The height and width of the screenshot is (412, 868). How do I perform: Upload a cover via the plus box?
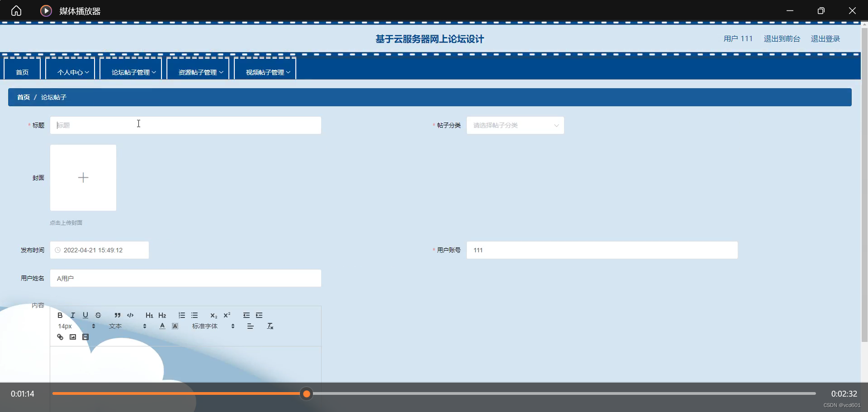coord(83,178)
